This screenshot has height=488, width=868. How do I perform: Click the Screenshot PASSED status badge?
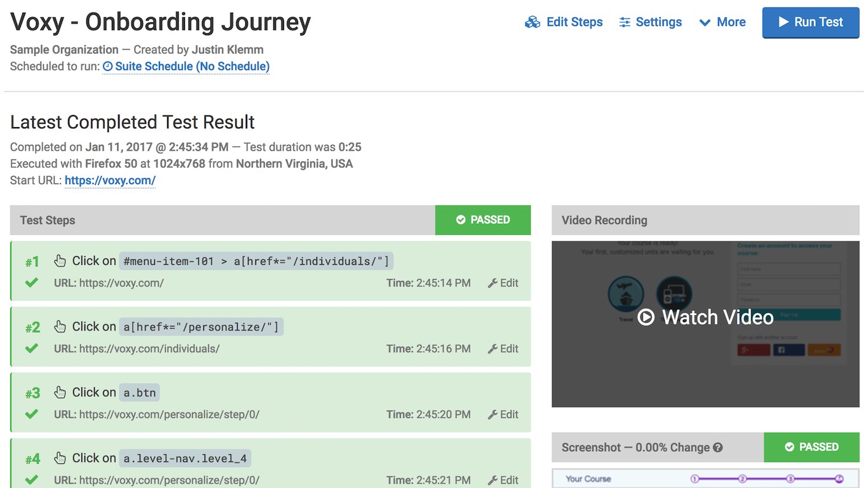coord(811,447)
